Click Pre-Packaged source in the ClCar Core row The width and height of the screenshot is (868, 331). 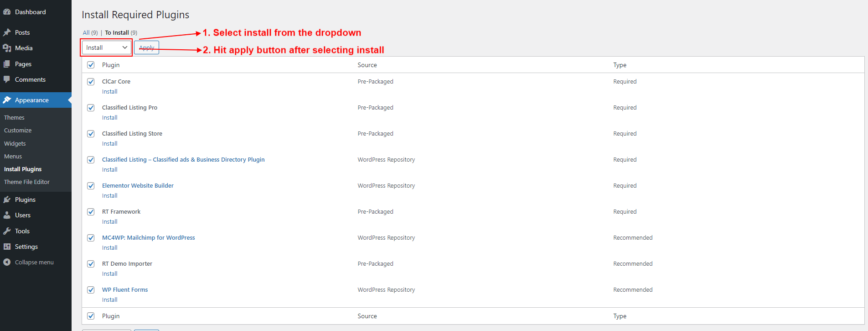376,81
